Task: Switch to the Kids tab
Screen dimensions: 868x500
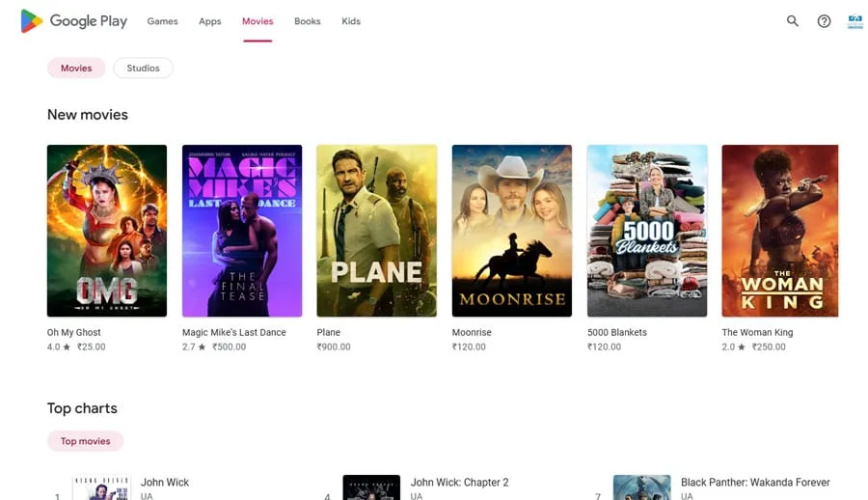Action: click(351, 21)
